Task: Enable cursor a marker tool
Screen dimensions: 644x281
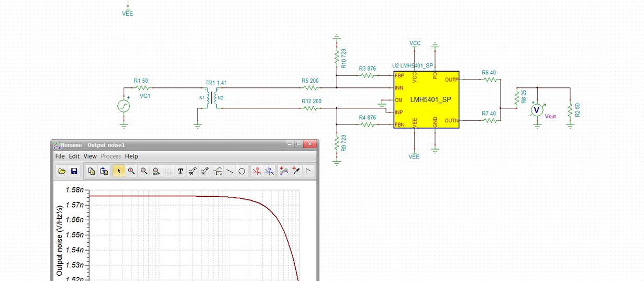Action: click(257, 171)
